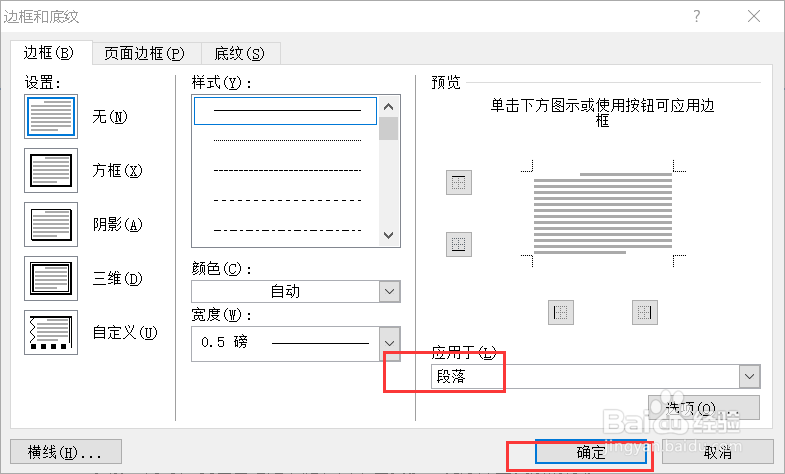Toggle the left border button in preview
Viewport: 785px width, 474px height.
561,312
